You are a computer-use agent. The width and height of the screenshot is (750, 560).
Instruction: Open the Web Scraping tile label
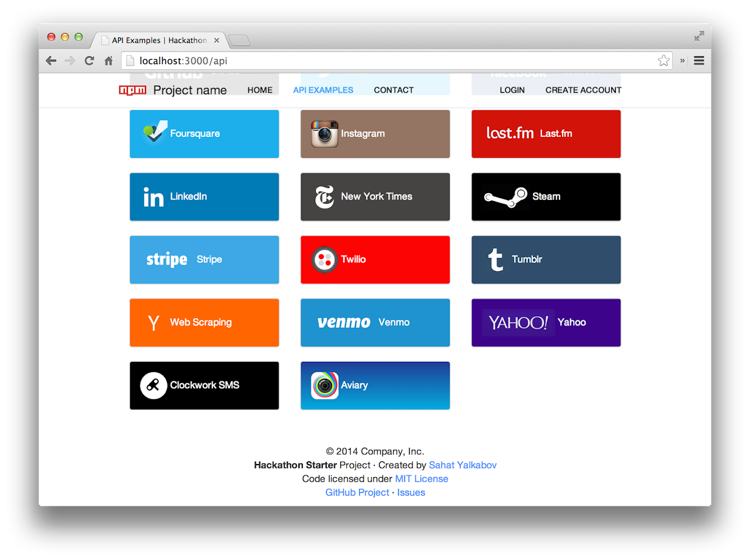(201, 323)
